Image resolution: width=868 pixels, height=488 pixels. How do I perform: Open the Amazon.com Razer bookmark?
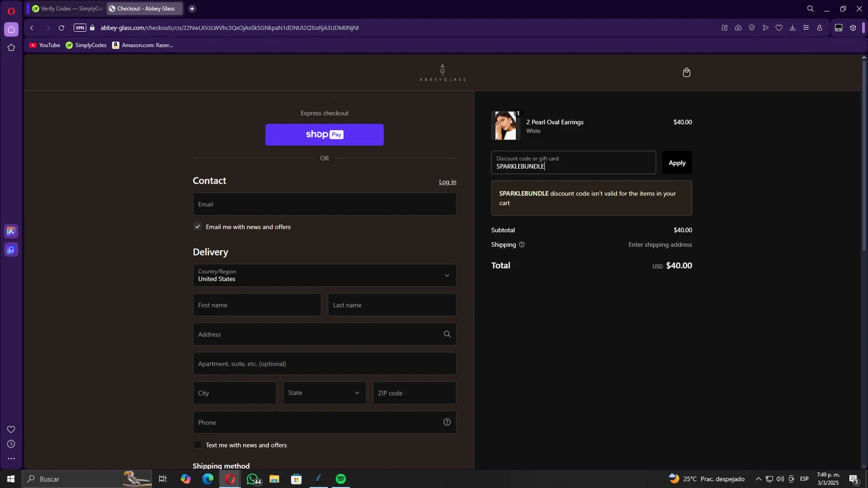coord(142,45)
